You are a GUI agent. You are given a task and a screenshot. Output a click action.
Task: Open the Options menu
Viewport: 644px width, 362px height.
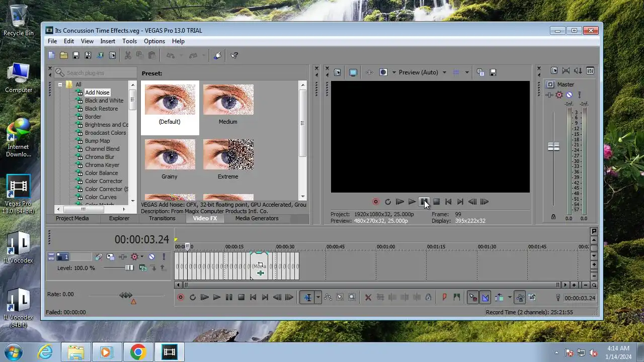pos(154,41)
